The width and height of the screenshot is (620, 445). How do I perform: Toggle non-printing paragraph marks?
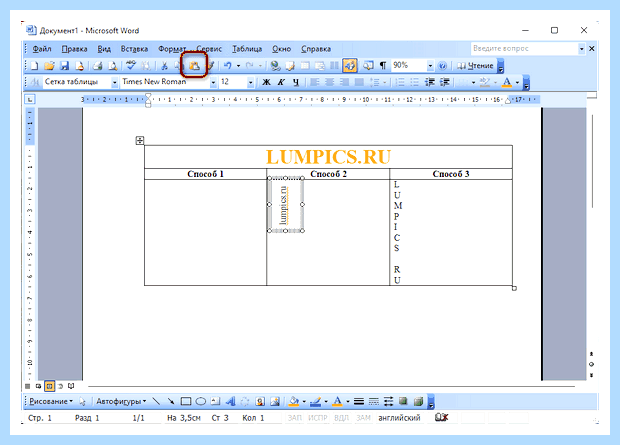pyautogui.click(x=383, y=66)
